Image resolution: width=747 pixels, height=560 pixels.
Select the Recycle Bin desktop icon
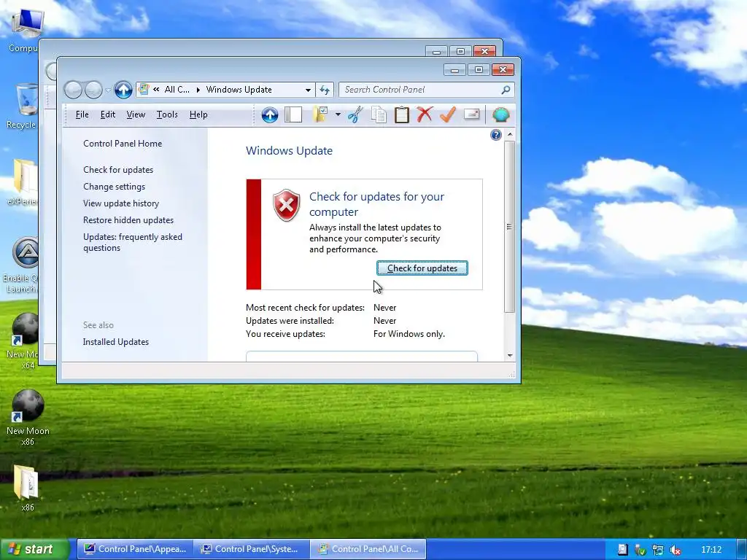point(22,106)
